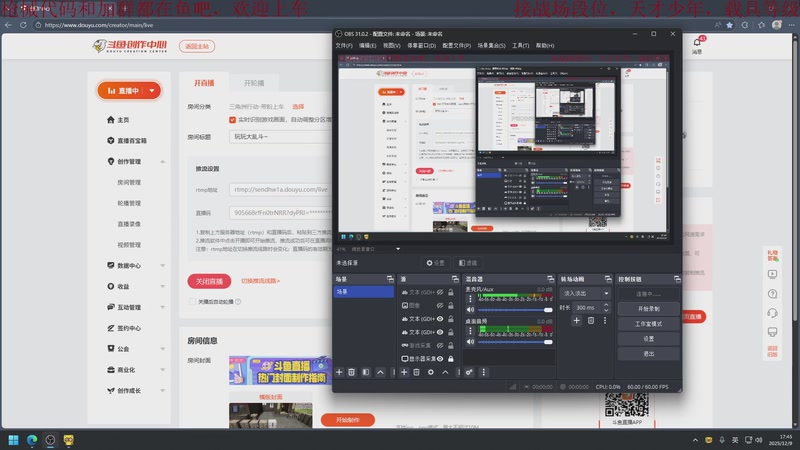The width and height of the screenshot is (800, 450).
Task: Toggle lock on the 图像 source
Action: click(x=451, y=306)
